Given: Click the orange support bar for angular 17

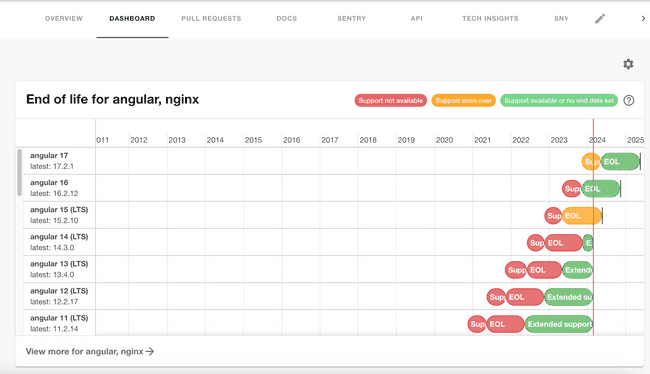Looking at the screenshot, I should tap(590, 162).
